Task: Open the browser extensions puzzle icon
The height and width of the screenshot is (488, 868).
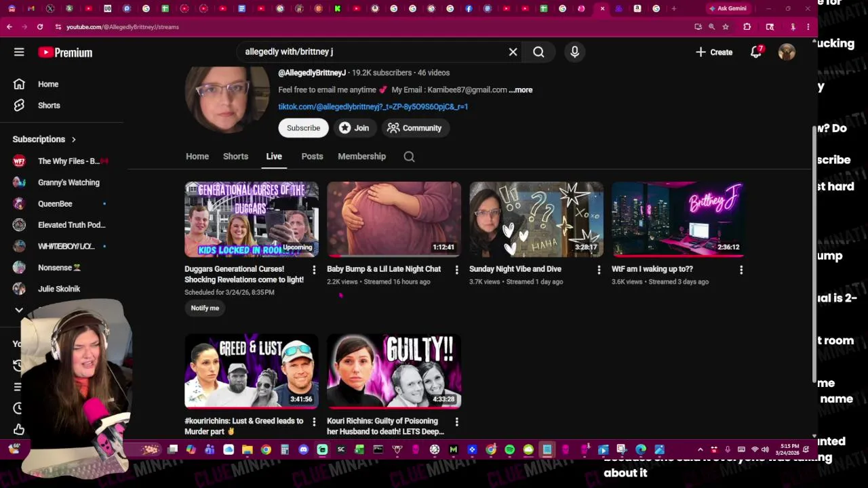Action: click(x=747, y=26)
